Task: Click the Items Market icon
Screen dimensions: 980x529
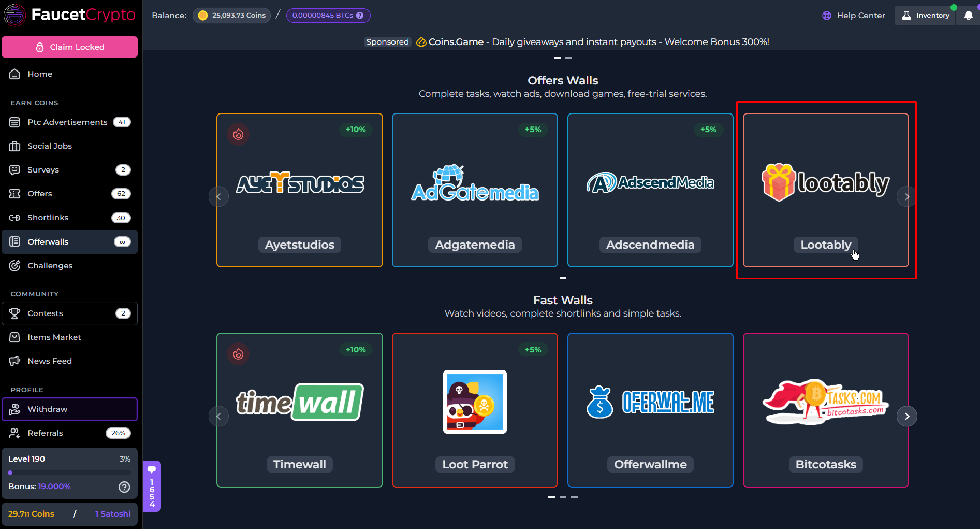Action: [14, 337]
